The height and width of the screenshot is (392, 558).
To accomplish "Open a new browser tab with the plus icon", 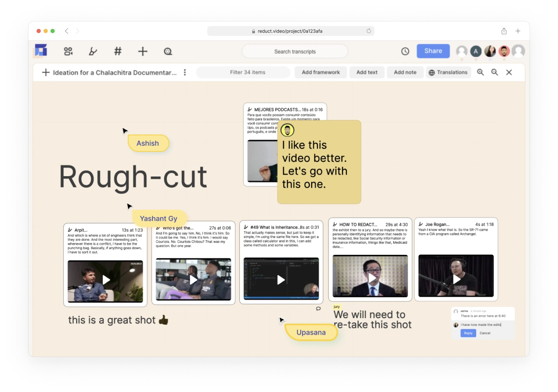I will (x=518, y=31).
